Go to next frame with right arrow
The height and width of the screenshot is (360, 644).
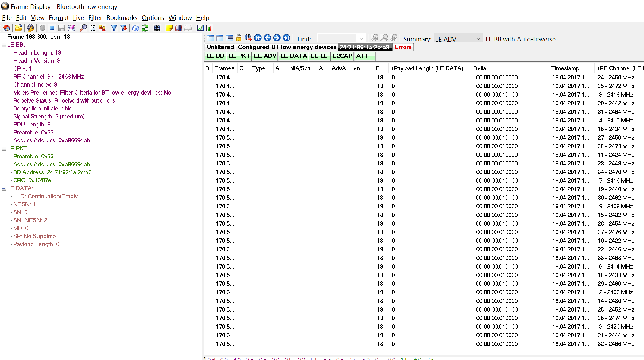tap(277, 38)
